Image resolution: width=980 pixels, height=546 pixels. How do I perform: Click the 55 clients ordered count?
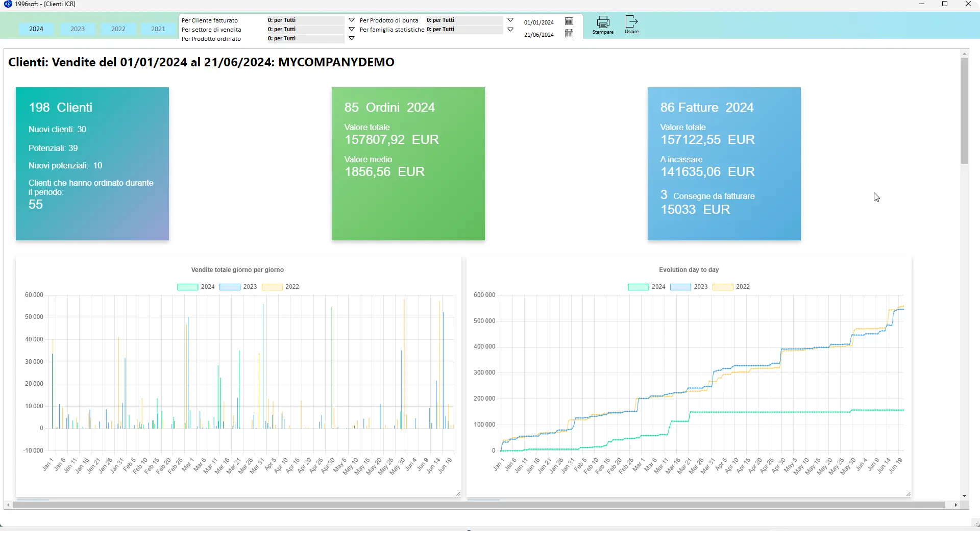(36, 205)
